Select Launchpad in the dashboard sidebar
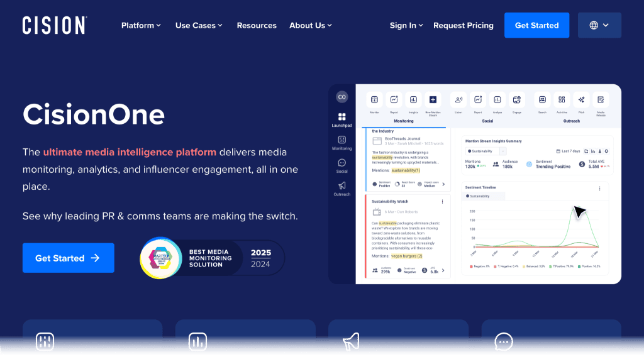The height and width of the screenshot is (357, 644). pyautogui.click(x=341, y=120)
